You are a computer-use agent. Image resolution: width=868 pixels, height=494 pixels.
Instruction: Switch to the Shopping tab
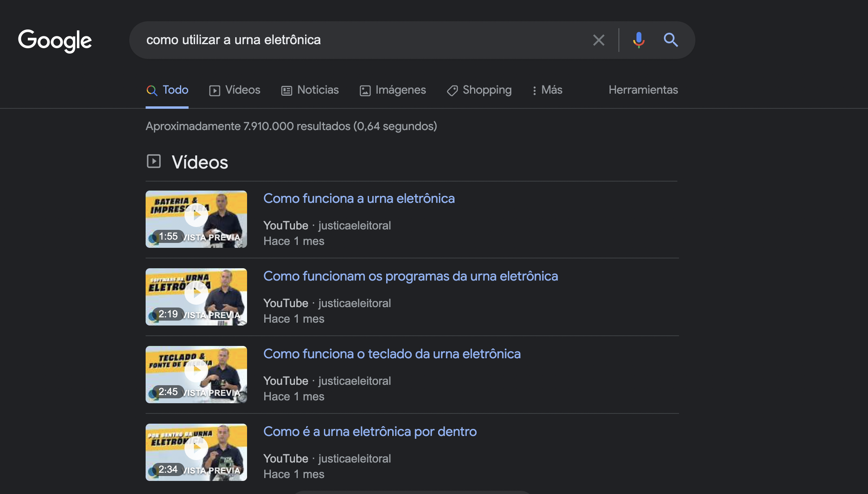click(479, 90)
